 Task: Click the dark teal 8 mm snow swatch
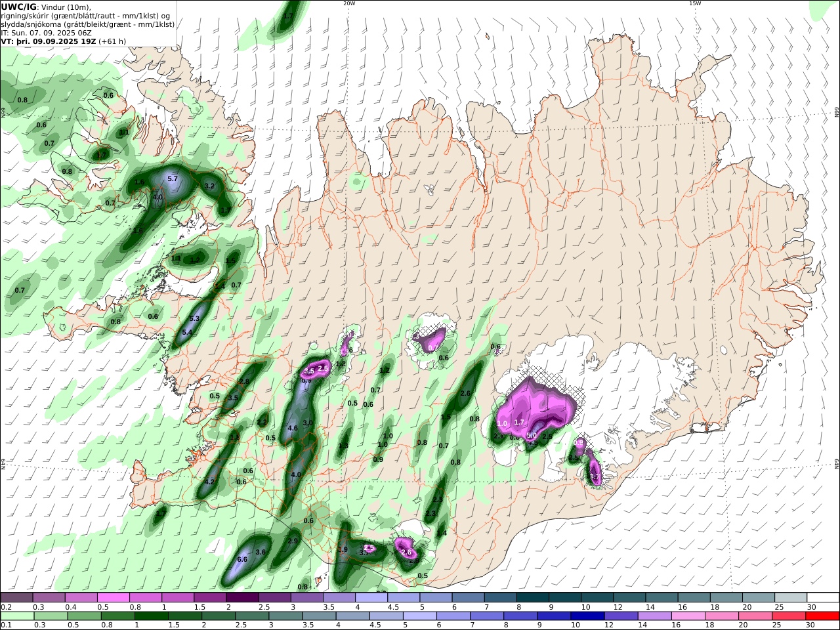pos(533,598)
